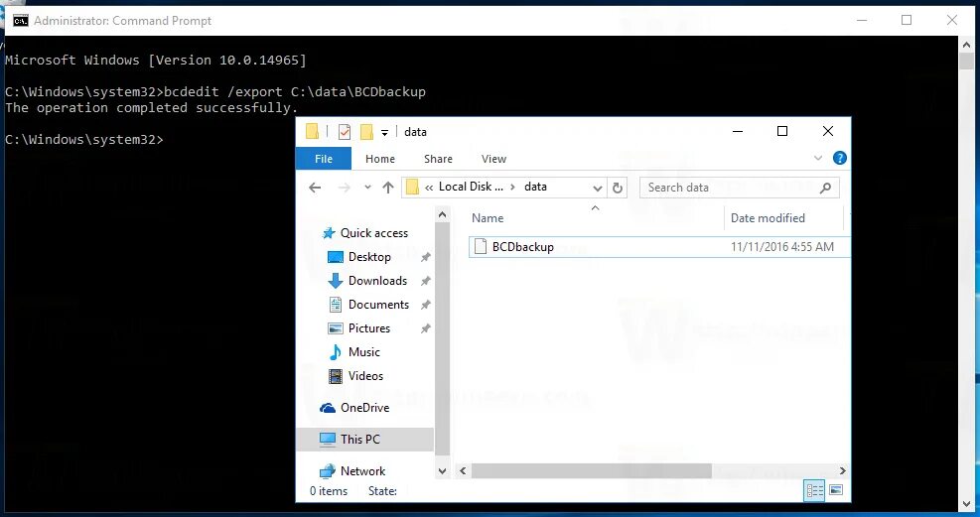Click the '0 items' status bar text
The height and width of the screenshot is (517, 980).
pos(328,491)
